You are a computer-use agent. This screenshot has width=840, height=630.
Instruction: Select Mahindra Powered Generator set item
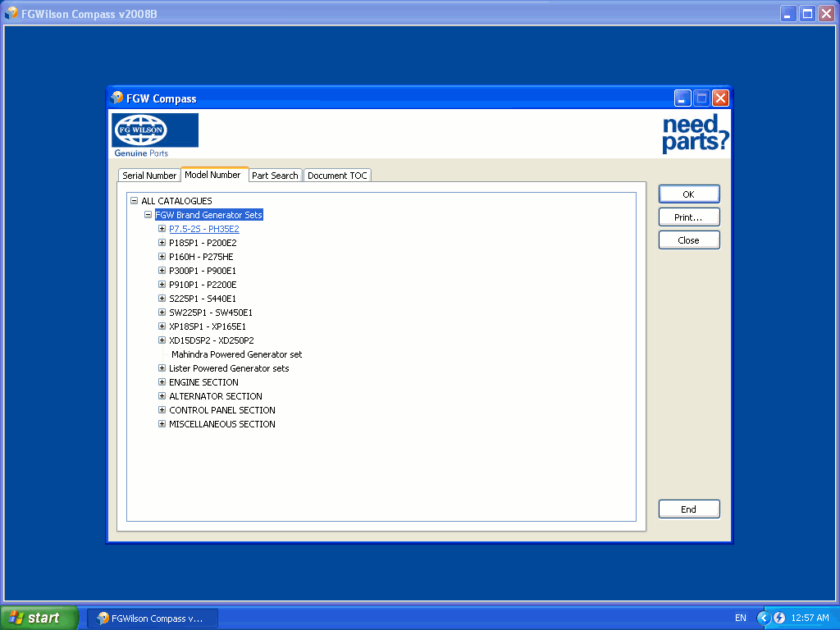pyautogui.click(x=236, y=354)
